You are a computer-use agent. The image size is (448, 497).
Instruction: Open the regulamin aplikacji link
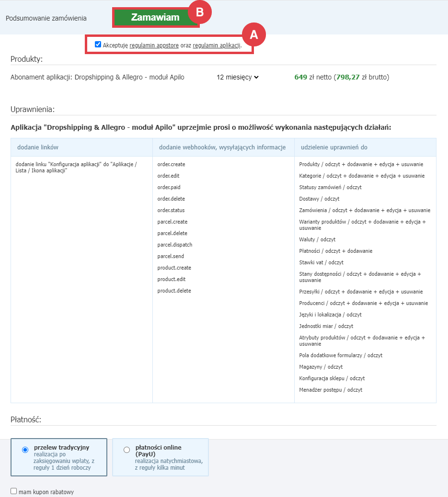(216, 45)
